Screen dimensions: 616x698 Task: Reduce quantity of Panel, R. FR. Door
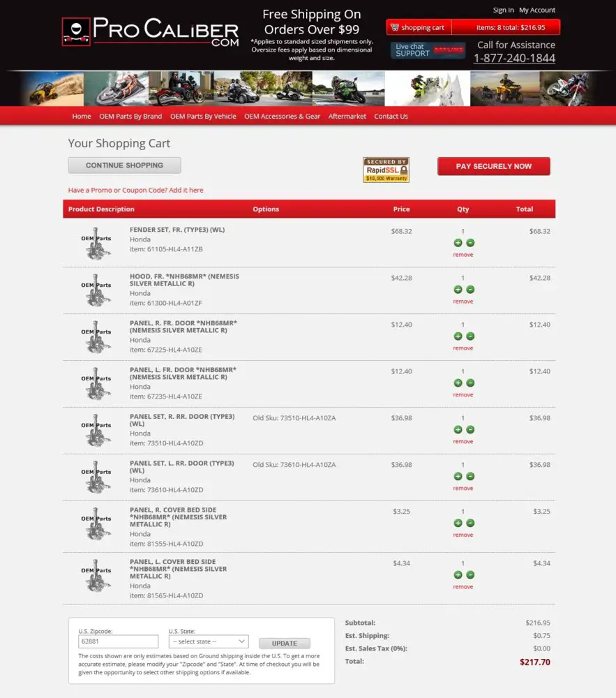[x=470, y=336]
